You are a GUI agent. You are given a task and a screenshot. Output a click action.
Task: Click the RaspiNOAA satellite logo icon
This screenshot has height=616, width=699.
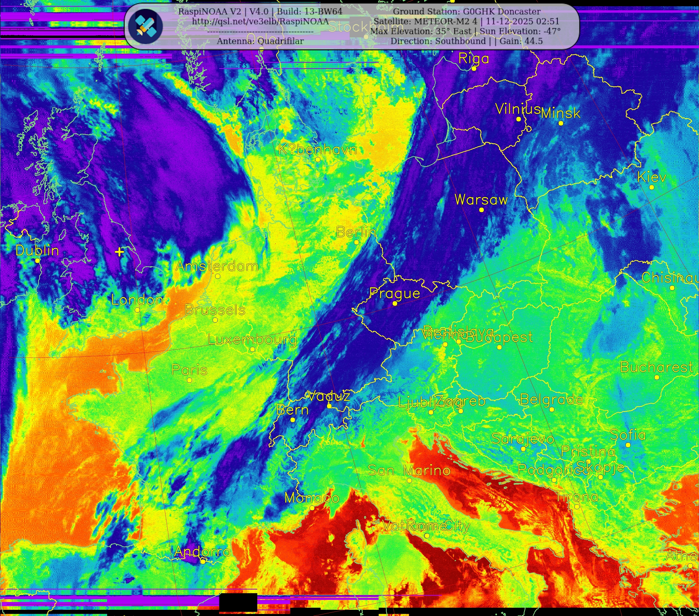(x=145, y=26)
